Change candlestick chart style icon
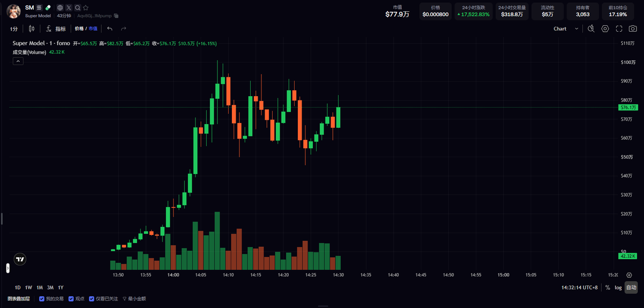 click(32, 28)
